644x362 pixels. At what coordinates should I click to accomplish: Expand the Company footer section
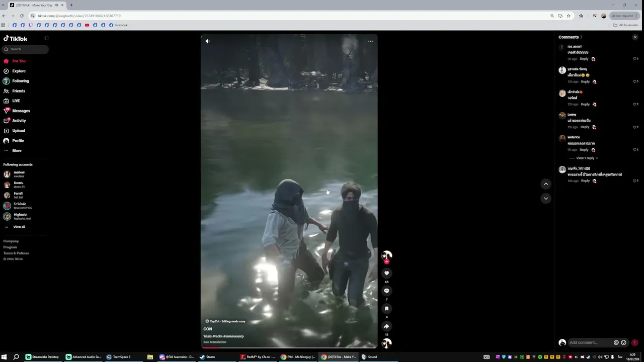(x=11, y=241)
